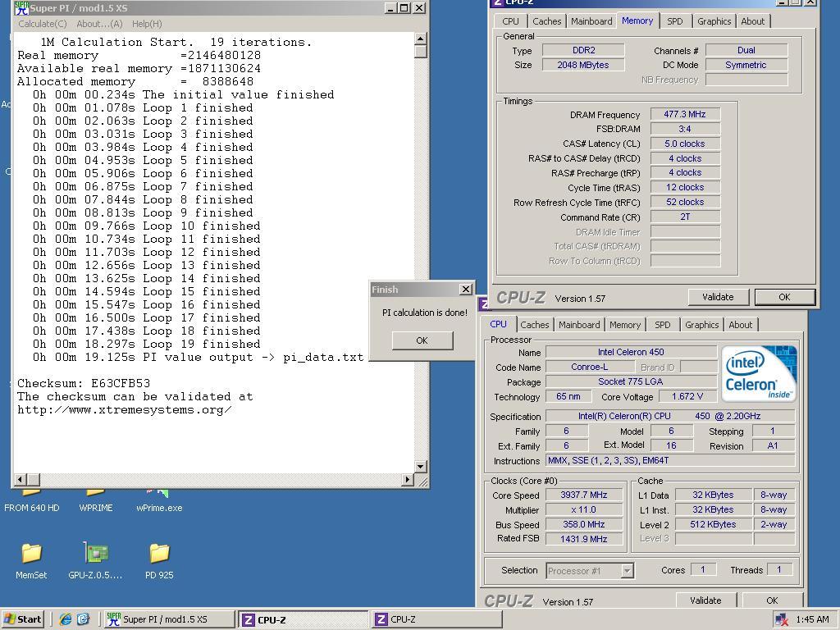Click the FSB:DRAM 3:4 value
Viewport: 840px width, 630px height.
tap(685, 129)
